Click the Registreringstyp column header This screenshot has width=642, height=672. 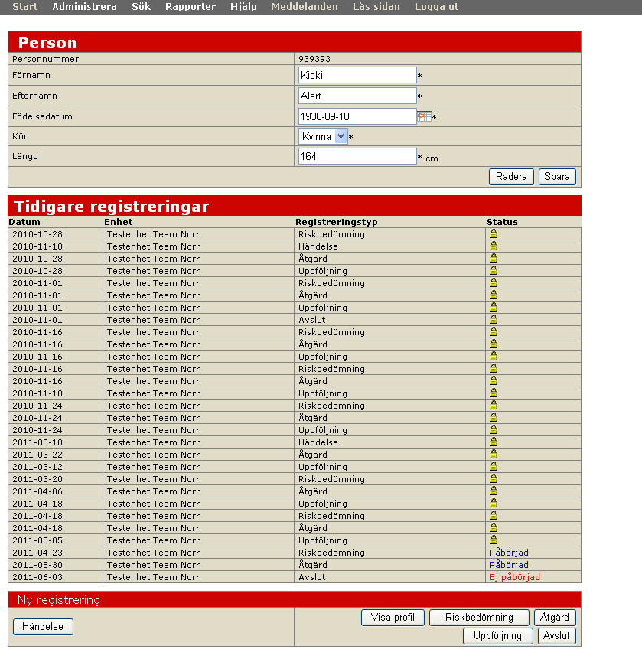337,222
